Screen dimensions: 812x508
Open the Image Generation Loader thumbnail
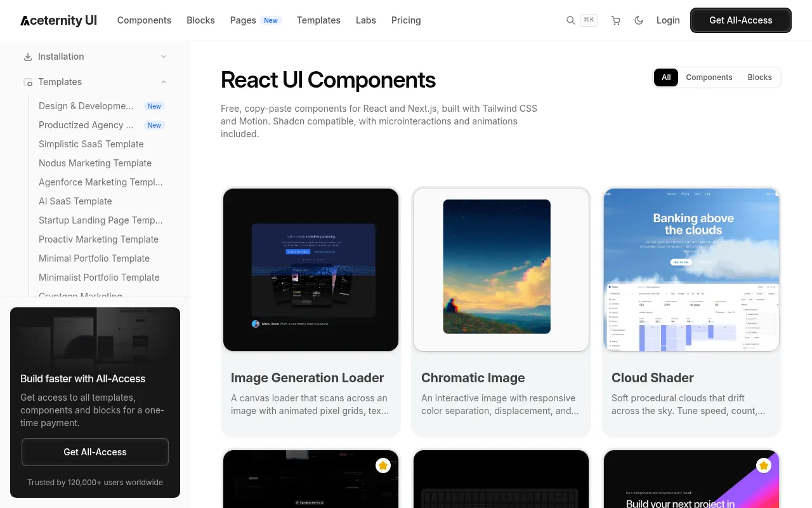311,270
